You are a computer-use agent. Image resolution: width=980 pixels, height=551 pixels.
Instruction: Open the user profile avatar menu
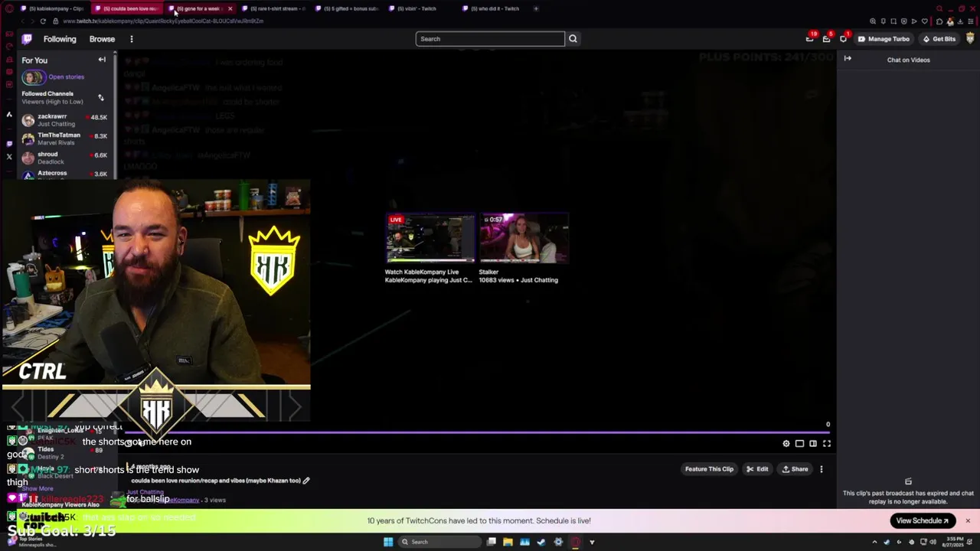point(970,38)
